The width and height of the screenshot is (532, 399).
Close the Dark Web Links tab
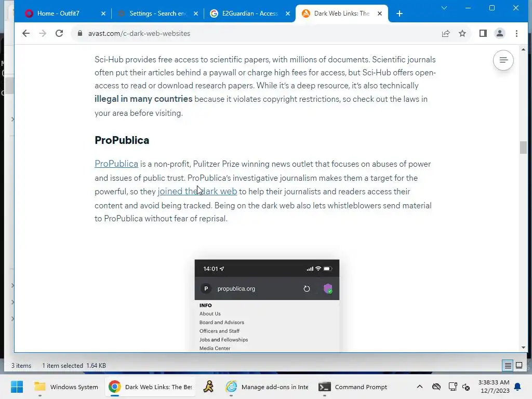[380, 14]
